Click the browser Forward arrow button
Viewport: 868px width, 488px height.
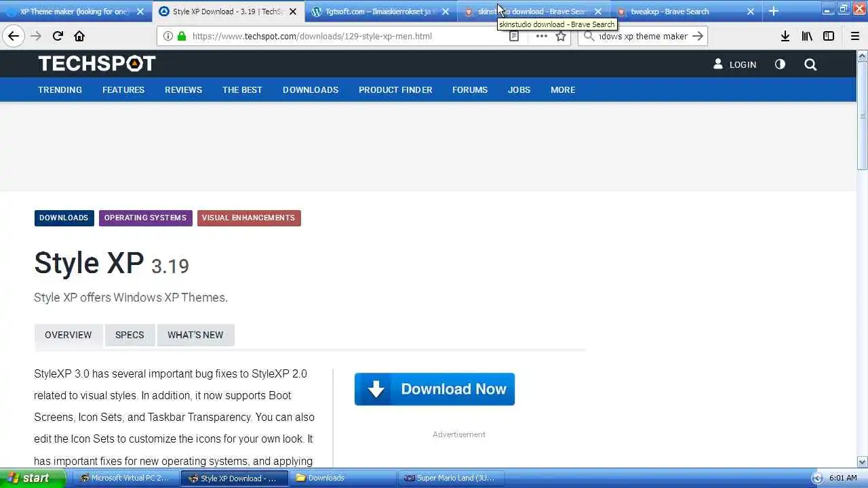coord(36,36)
